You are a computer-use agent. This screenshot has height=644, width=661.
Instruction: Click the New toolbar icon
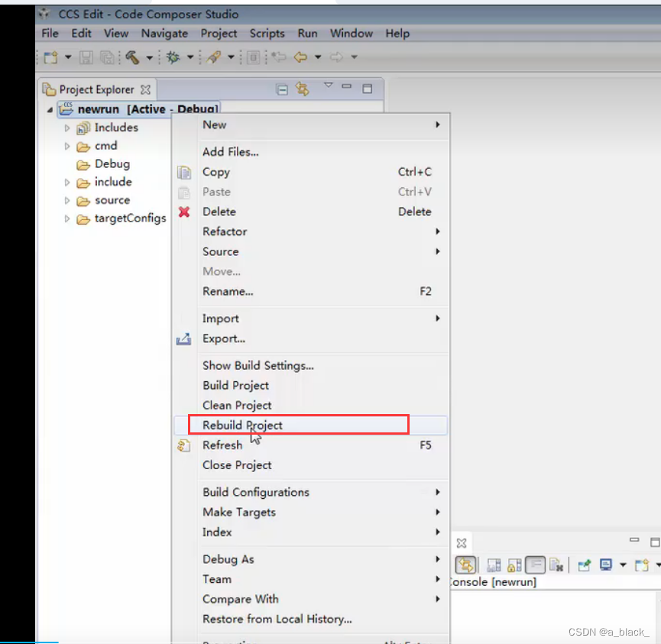point(50,57)
